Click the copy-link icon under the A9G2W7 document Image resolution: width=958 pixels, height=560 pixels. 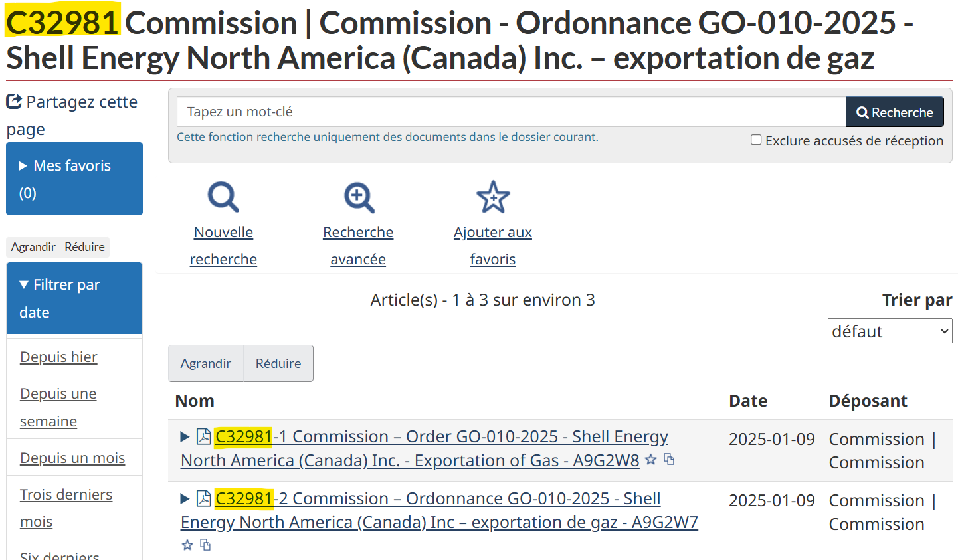click(x=205, y=545)
